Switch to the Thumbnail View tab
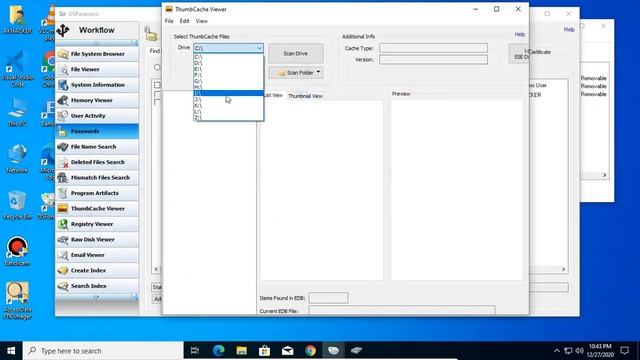Screen dimensions: 640x360 point(305,96)
